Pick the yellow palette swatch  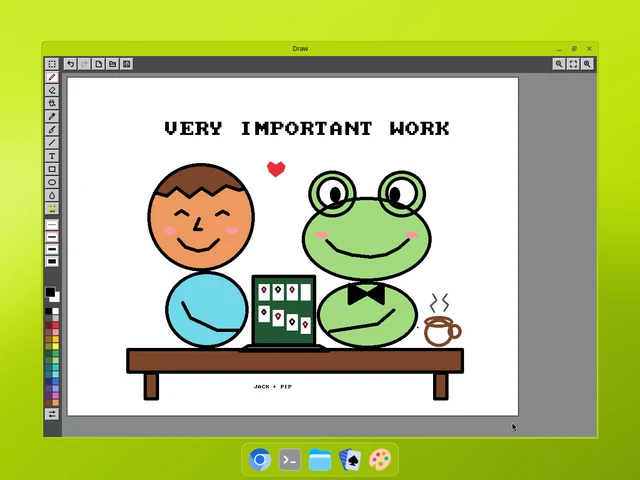click(56, 346)
